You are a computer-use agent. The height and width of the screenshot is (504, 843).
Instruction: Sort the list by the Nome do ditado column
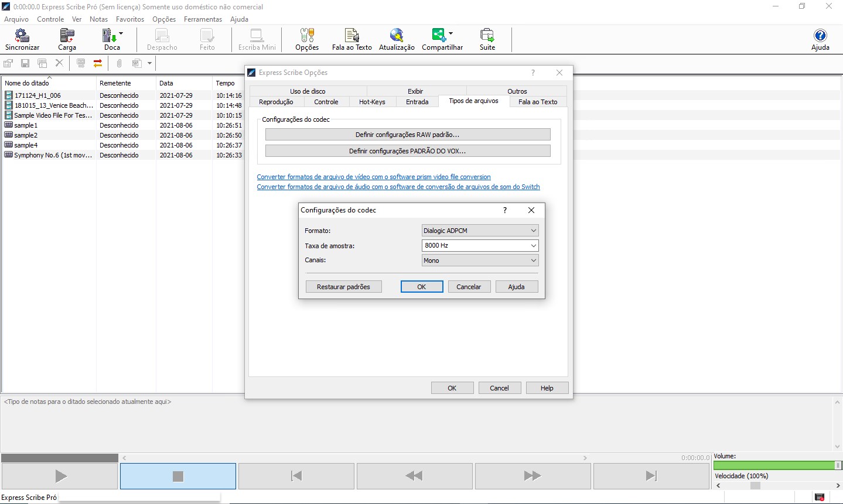(49, 83)
